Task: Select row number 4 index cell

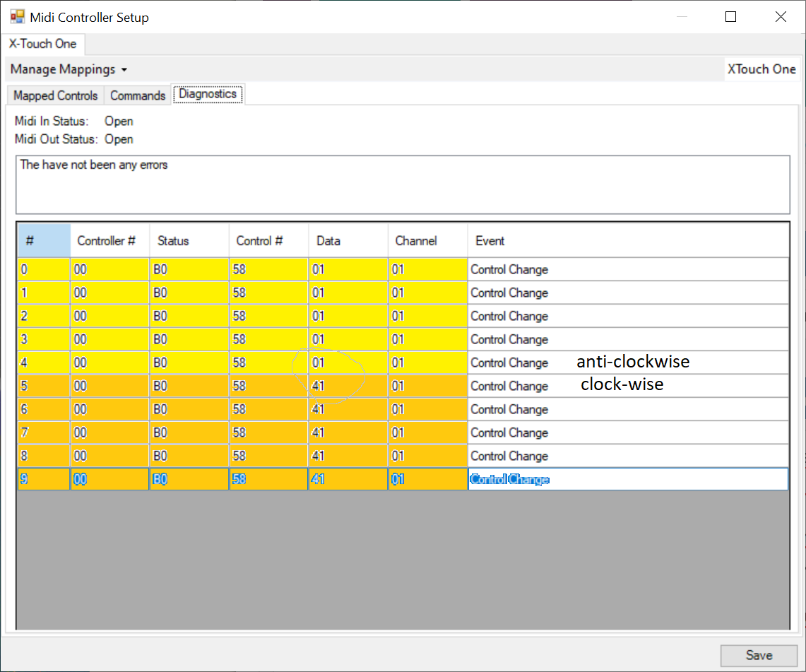Action: click(45, 362)
